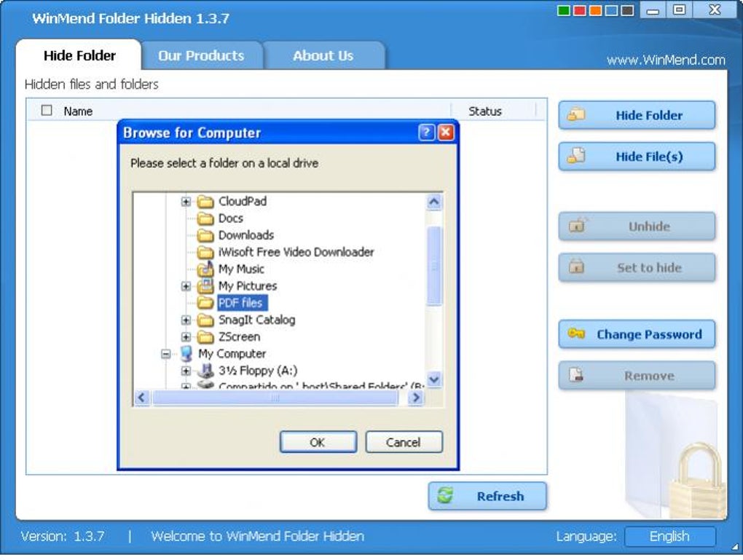Select the SnagIt Catalog folder icon
The width and height of the screenshot is (743, 560).
205,320
